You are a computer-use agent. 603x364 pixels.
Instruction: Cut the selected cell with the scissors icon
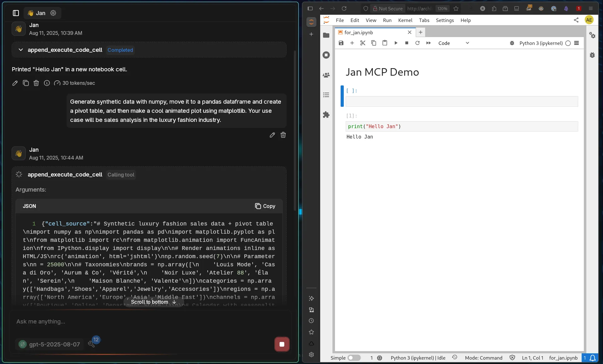point(363,43)
